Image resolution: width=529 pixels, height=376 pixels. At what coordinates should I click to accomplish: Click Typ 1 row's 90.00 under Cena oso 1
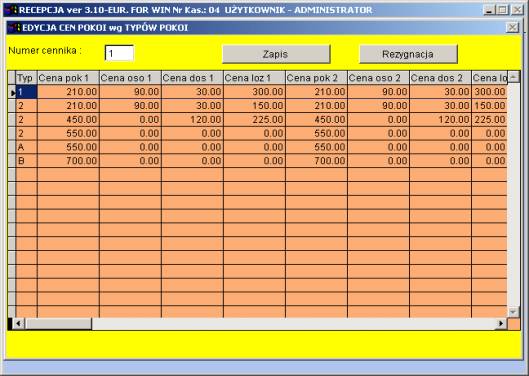[x=130, y=92]
